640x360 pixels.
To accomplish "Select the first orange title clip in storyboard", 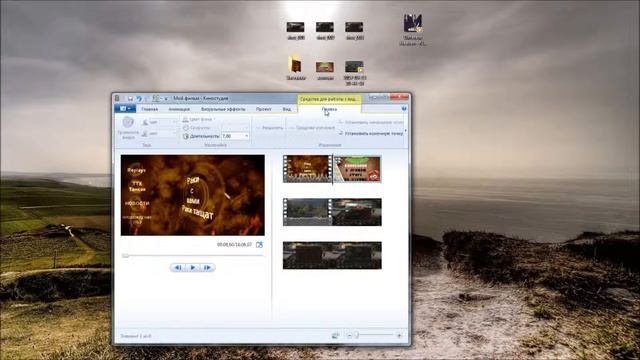I will [307, 168].
